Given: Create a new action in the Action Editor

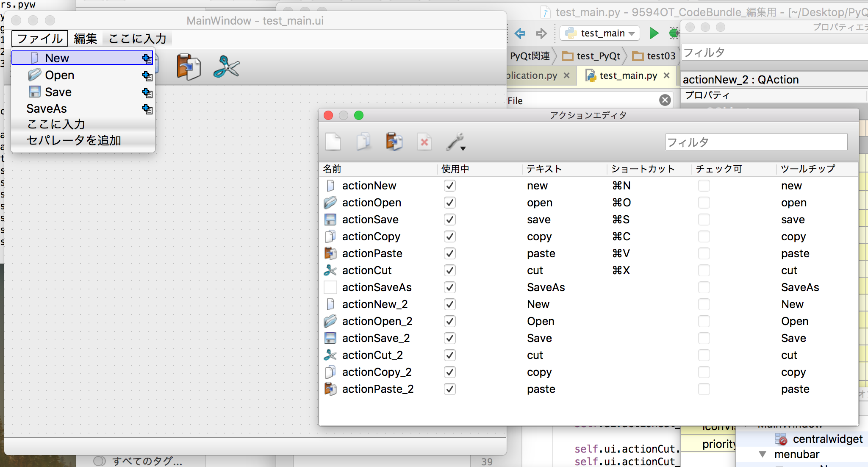Looking at the screenshot, I should click(x=333, y=142).
